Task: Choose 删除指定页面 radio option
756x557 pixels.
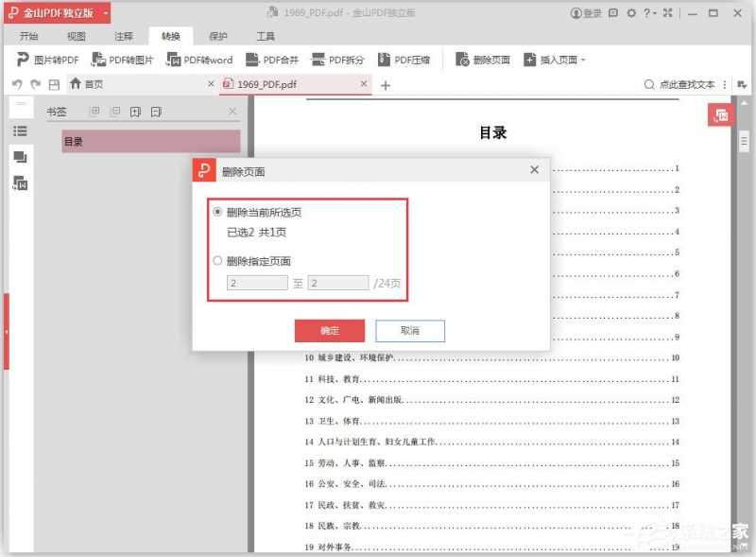Action: (x=217, y=260)
